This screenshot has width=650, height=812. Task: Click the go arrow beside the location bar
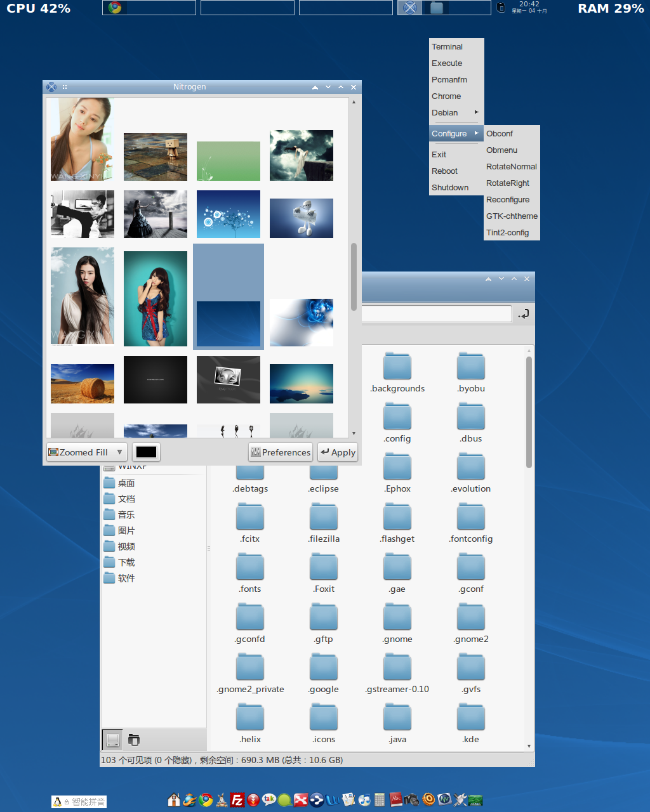524,314
